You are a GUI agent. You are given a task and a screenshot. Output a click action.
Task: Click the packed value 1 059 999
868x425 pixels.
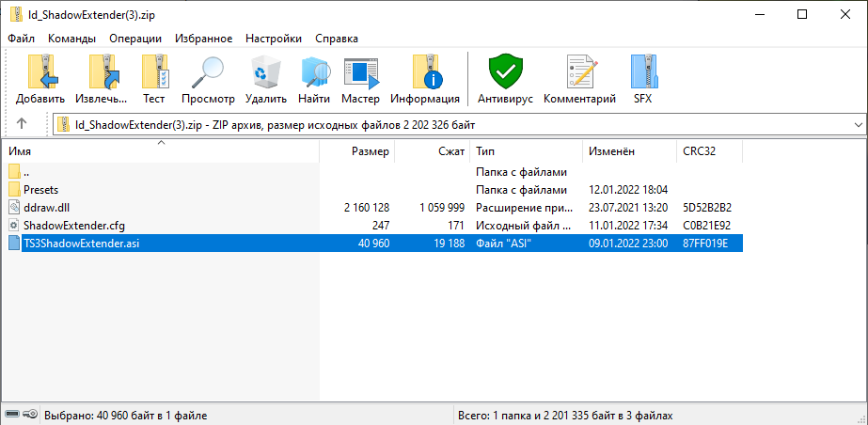tap(441, 208)
